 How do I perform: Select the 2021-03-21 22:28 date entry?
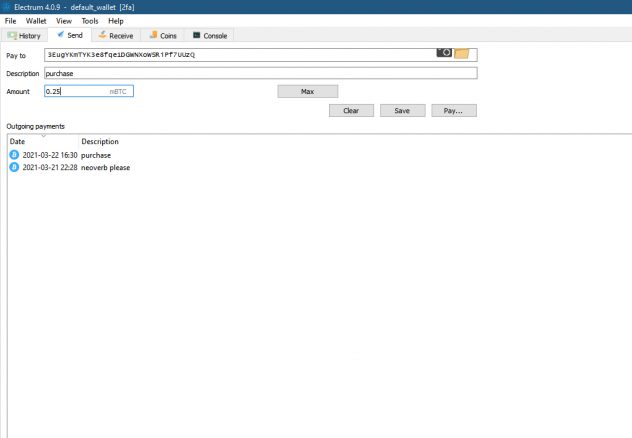click(50, 168)
